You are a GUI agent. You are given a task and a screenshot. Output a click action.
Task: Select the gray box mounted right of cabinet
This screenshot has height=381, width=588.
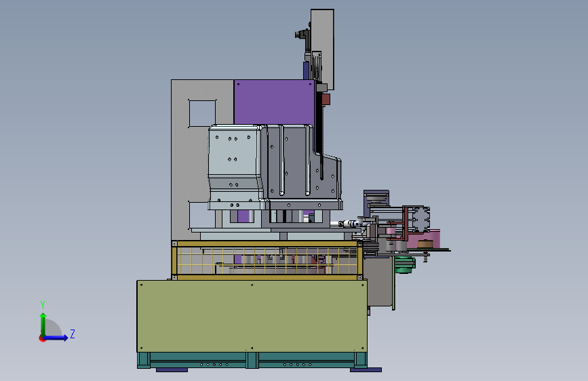click(x=380, y=281)
